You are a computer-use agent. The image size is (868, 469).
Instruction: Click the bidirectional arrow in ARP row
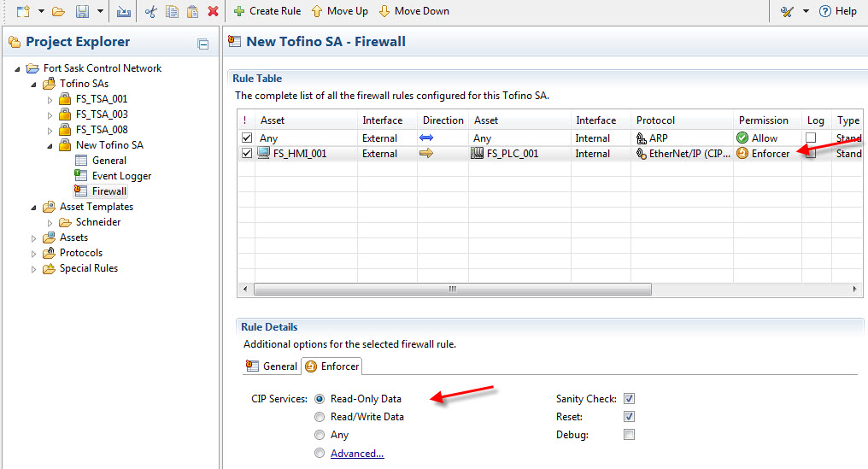[426, 138]
